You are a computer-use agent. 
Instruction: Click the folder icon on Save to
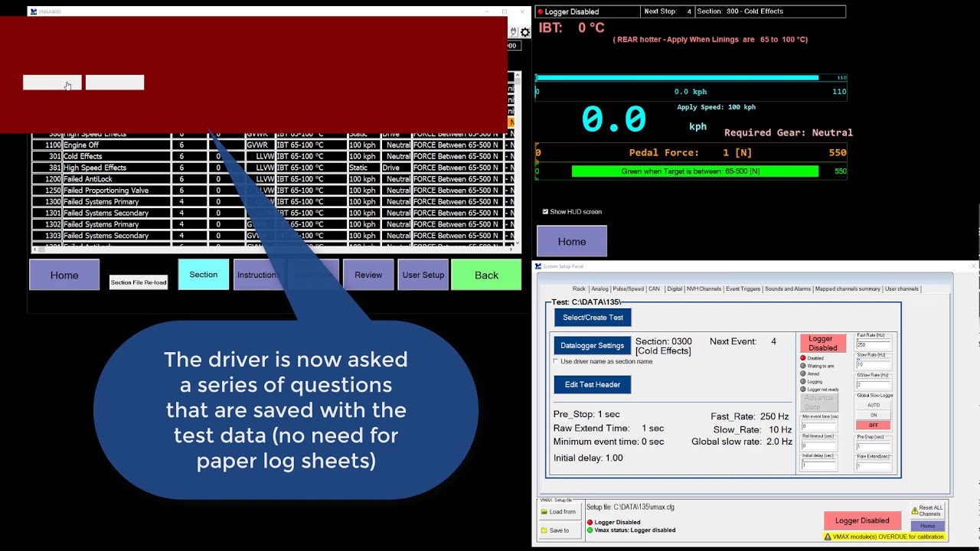tap(544, 530)
